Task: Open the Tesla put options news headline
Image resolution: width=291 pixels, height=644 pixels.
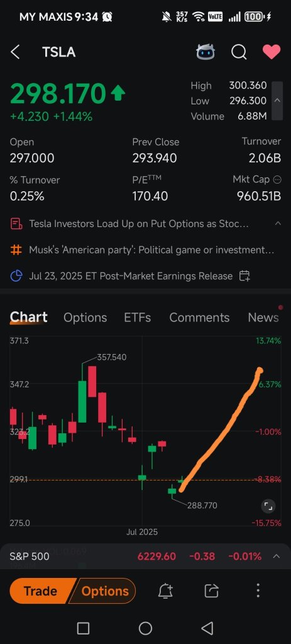Action: 139,224
